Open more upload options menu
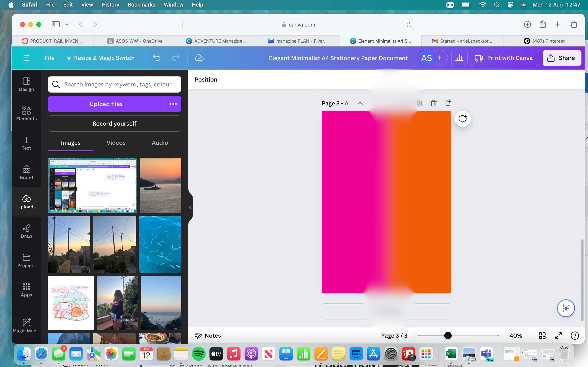 [173, 104]
